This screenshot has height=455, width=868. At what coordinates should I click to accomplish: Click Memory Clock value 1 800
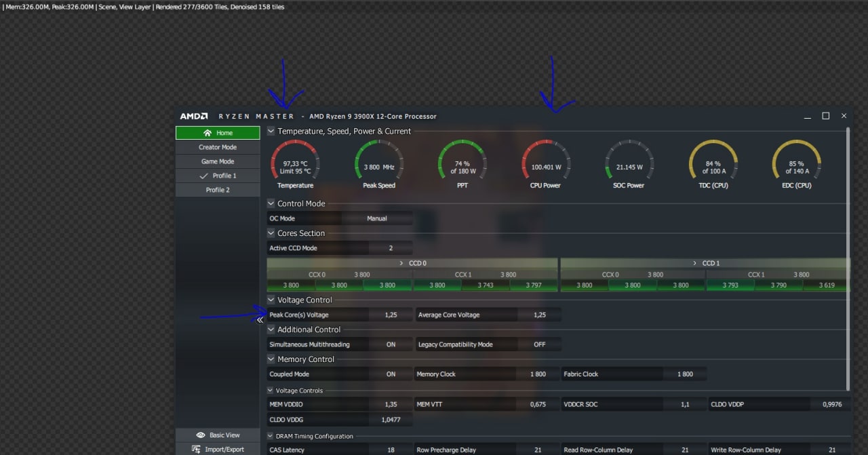point(538,374)
